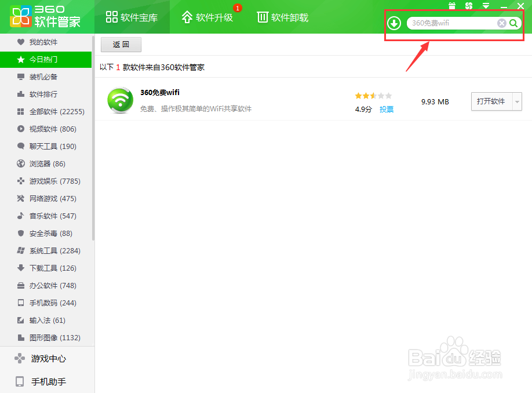Image resolution: width=532 pixels, height=393 pixels.
Task: Open the 软件宝库 tab
Action: coord(132,17)
